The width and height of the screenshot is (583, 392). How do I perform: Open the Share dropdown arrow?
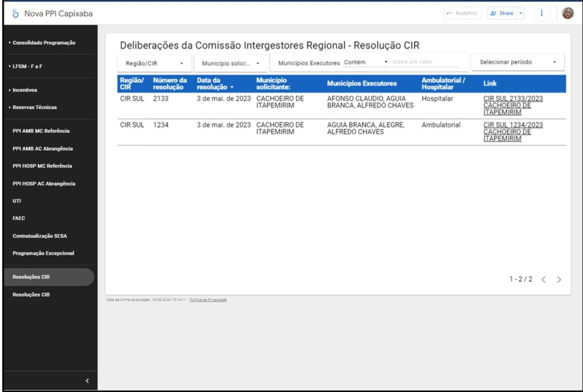(521, 13)
